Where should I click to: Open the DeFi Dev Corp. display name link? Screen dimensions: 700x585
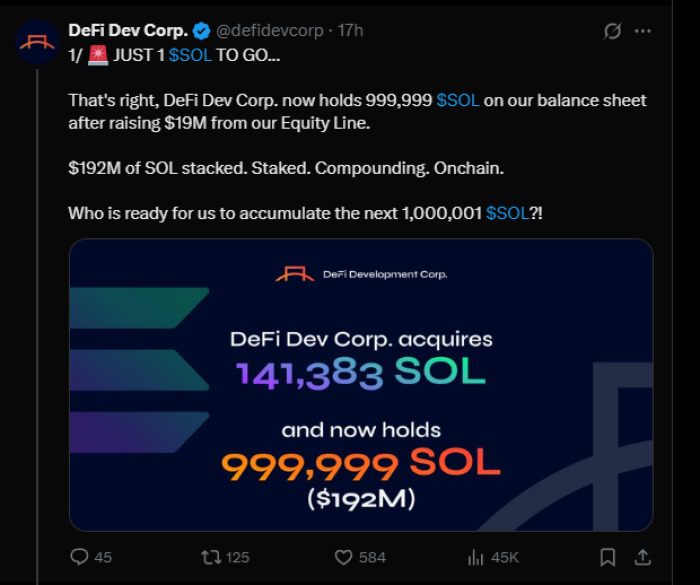coord(127,30)
